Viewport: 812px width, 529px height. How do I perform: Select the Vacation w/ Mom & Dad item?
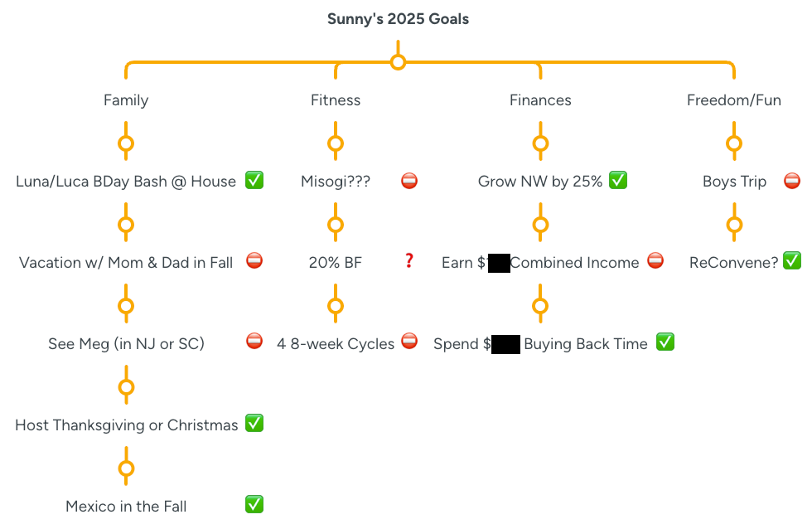[126, 263]
